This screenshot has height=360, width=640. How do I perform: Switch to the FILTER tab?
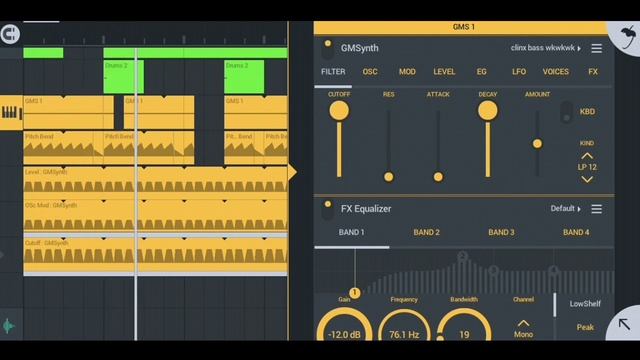[x=333, y=72]
